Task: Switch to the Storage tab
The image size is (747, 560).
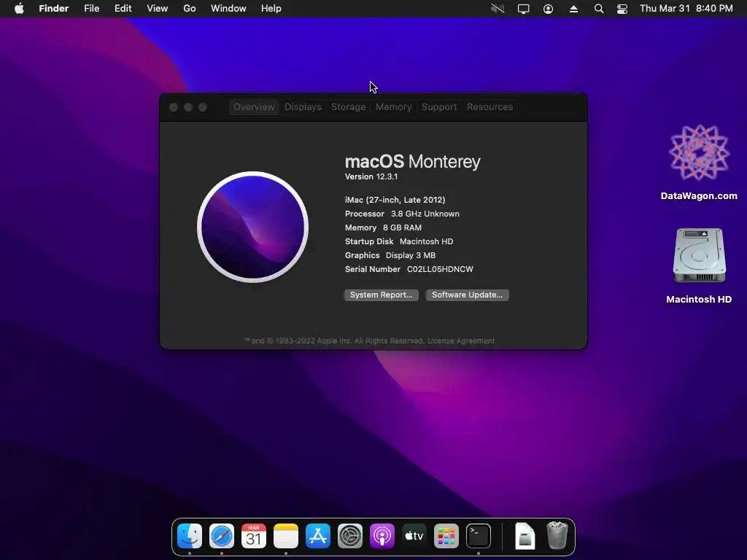Action: 349,106
